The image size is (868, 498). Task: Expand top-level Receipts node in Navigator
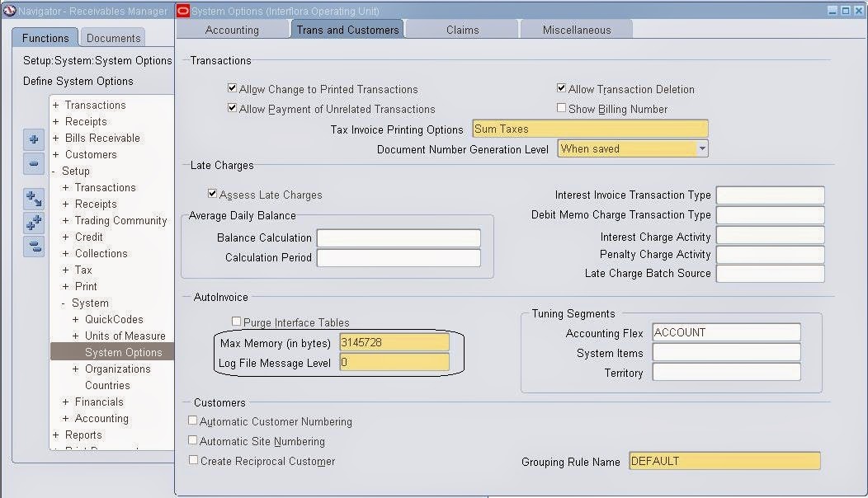tap(55, 122)
